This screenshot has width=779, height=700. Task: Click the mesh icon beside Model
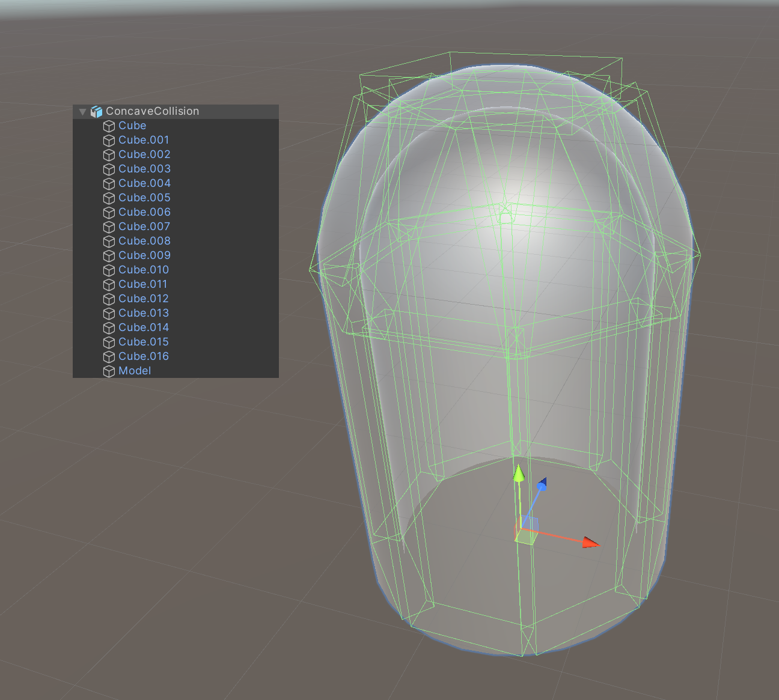click(x=109, y=371)
